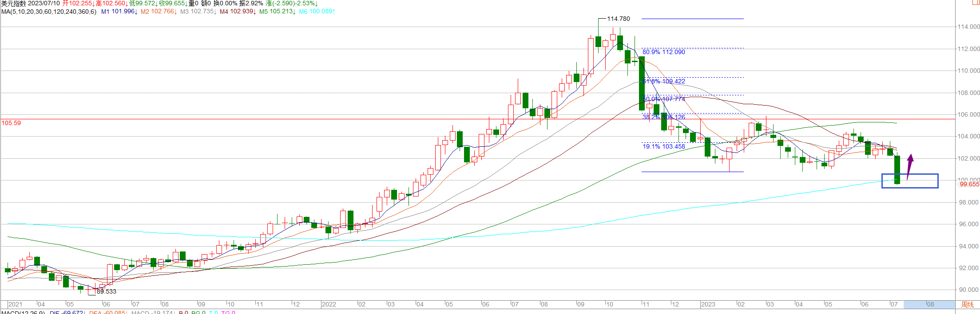Image resolution: width=980 pixels, height=314 pixels.
Task: Open the MA(5,10,20,30,60,120,240,360,6) indicator label
Action: pyautogui.click(x=49, y=12)
